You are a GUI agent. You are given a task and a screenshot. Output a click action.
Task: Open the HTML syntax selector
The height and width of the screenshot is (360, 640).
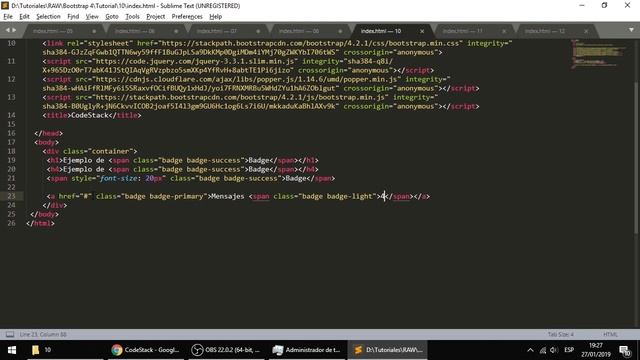(x=610, y=334)
